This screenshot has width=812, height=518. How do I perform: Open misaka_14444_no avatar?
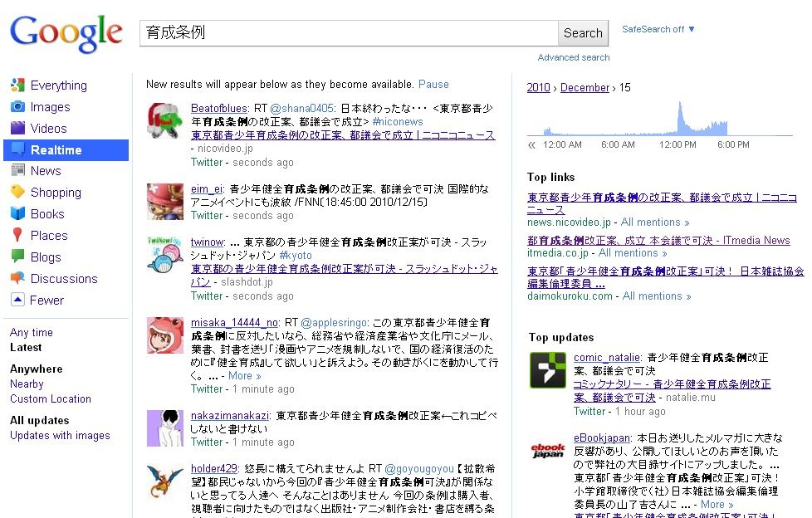(x=164, y=335)
